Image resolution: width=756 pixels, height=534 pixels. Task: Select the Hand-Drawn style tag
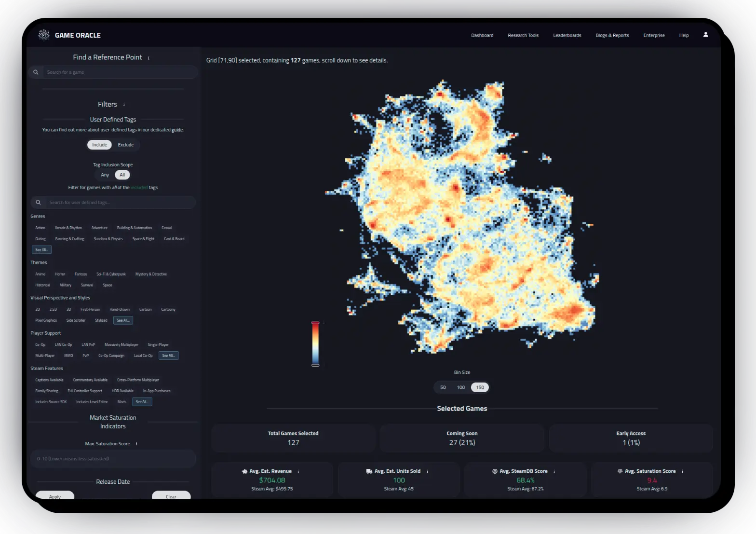[x=120, y=309]
